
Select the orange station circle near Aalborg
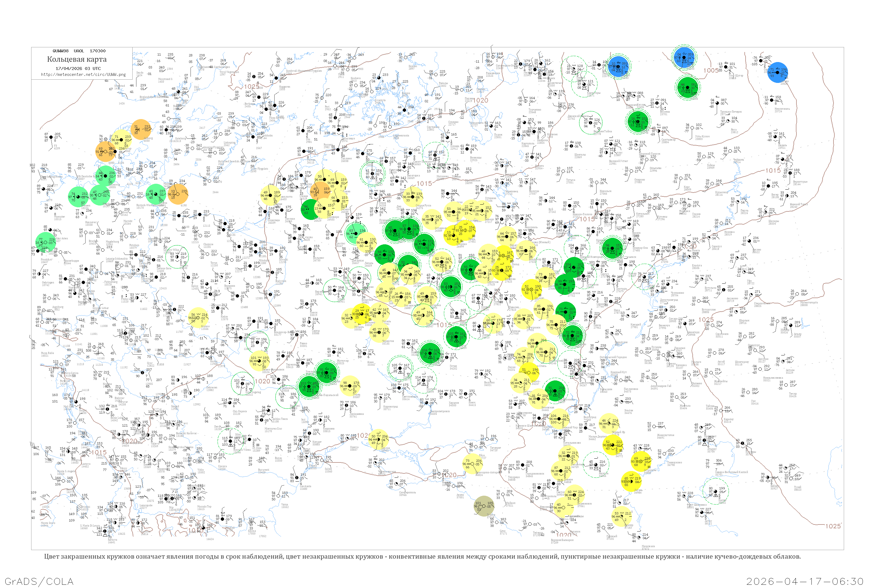[141, 129]
